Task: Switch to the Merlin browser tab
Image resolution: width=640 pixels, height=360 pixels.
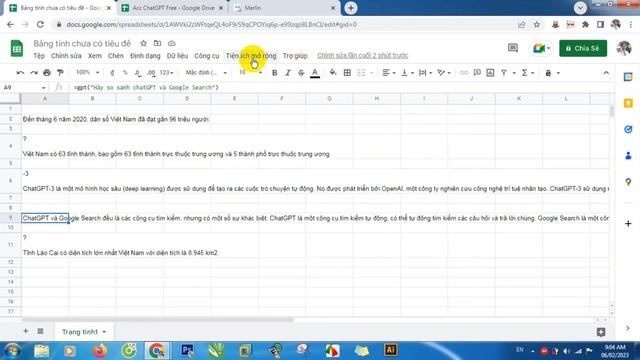Action: [284, 8]
